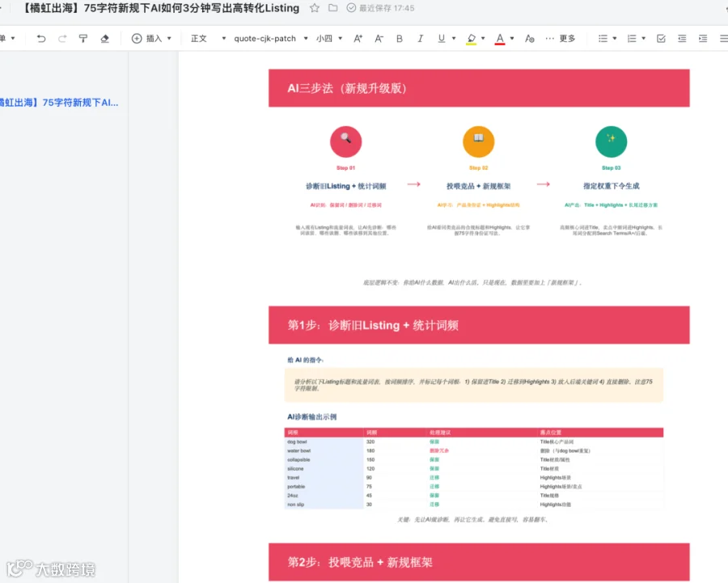
Task: Select the document title in outline sidebar
Action: click(x=59, y=103)
